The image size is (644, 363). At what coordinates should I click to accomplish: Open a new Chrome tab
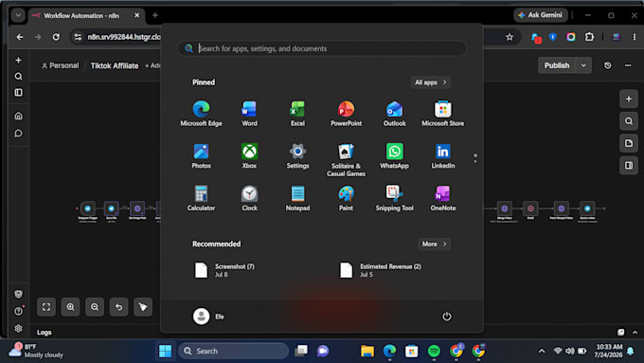pyautogui.click(x=154, y=15)
